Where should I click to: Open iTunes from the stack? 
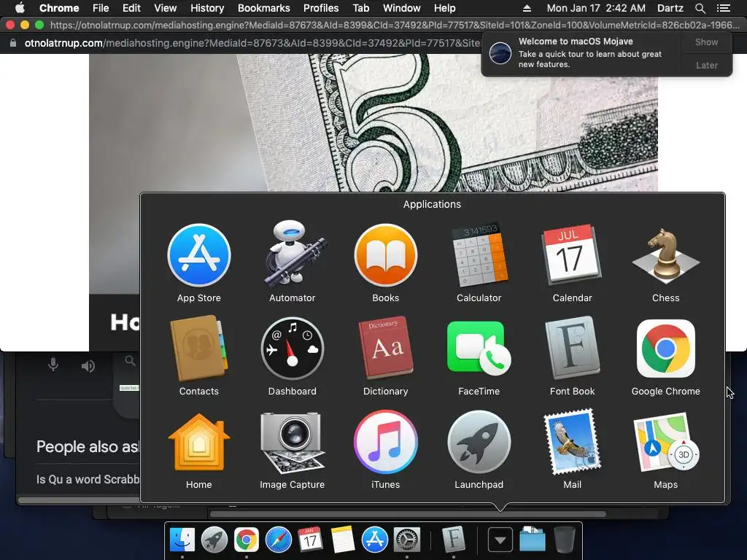click(x=386, y=443)
